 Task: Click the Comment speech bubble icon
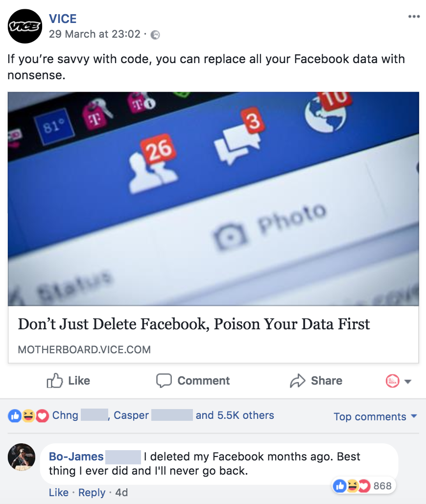164,381
